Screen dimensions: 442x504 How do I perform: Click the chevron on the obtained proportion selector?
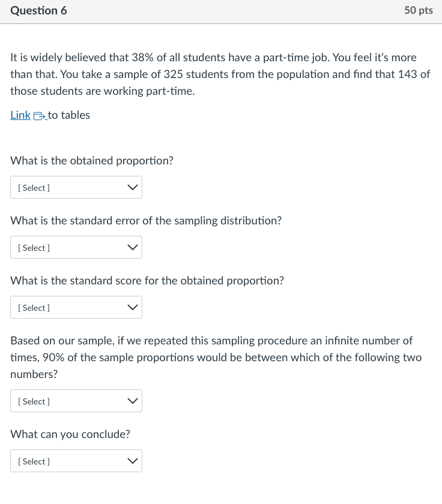pyautogui.click(x=132, y=187)
